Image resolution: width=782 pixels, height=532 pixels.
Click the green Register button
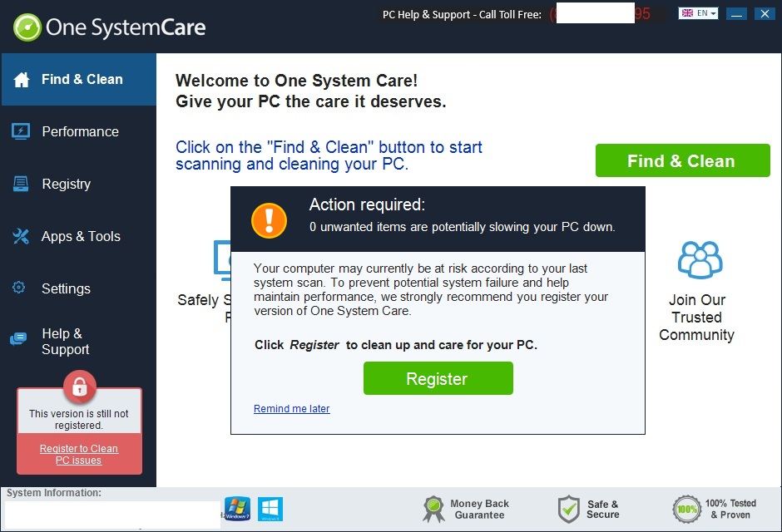[438, 378]
